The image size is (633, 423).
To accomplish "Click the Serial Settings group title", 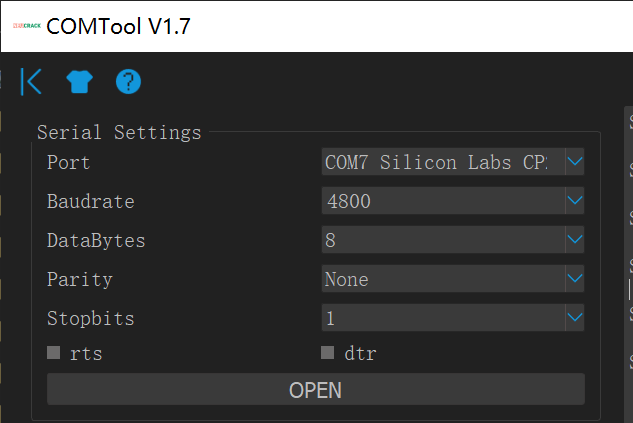I will (x=119, y=132).
